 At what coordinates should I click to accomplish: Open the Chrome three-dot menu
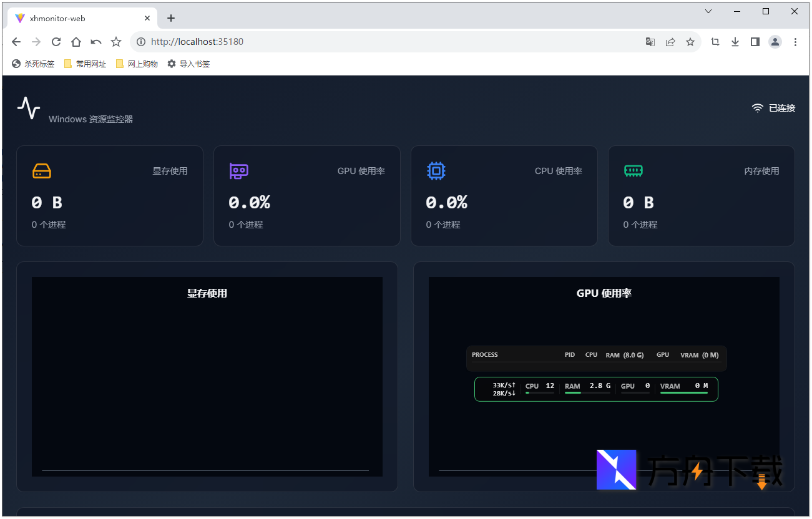tap(795, 42)
